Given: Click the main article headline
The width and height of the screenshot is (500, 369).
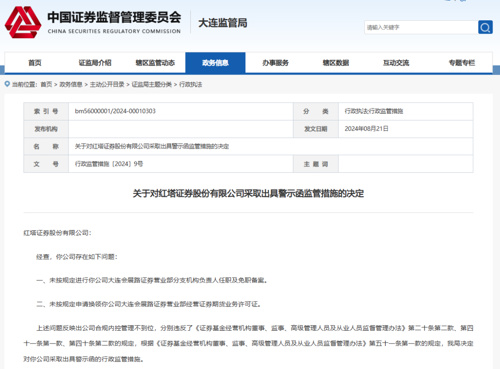Looking at the screenshot, I should click(x=248, y=193).
